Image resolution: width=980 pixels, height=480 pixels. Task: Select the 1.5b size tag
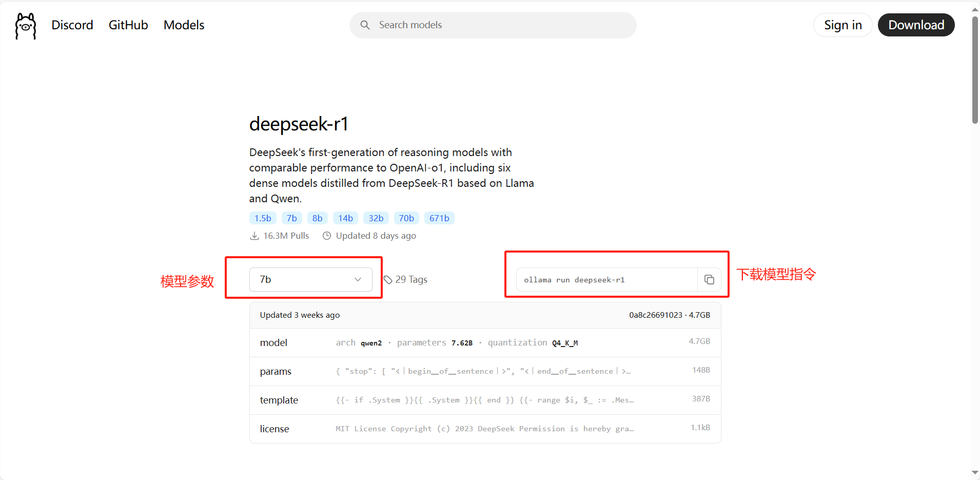pyautogui.click(x=263, y=218)
